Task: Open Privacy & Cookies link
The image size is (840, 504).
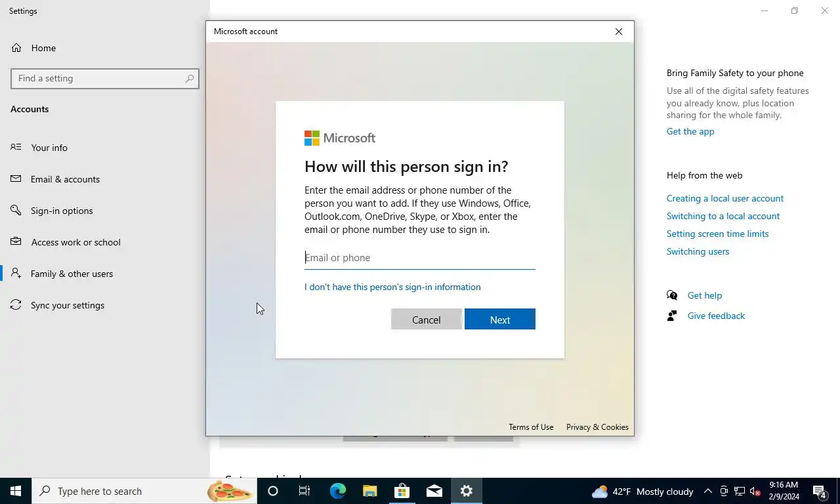Action: (597, 427)
